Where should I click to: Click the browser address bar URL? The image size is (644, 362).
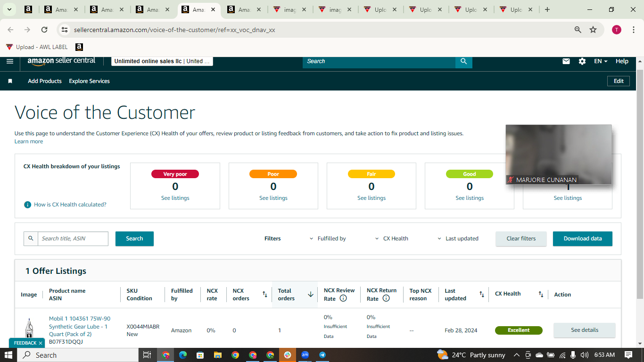click(174, 30)
